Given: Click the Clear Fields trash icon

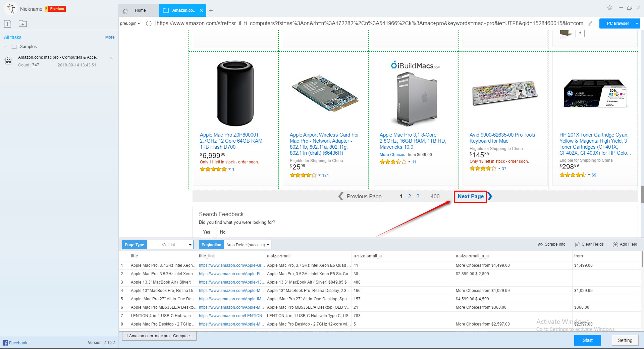Looking at the screenshot, I should pyautogui.click(x=577, y=245).
